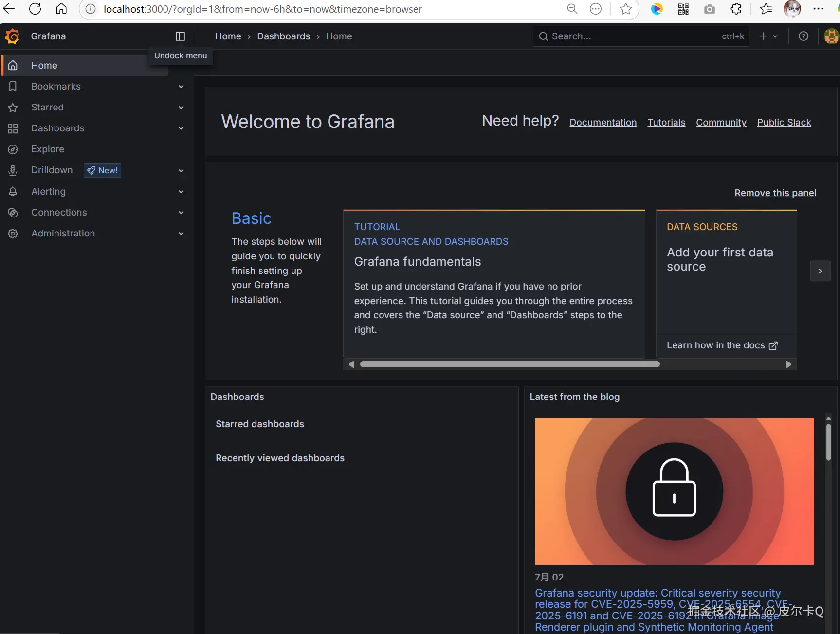Click Learn how in the docs

pyautogui.click(x=722, y=345)
